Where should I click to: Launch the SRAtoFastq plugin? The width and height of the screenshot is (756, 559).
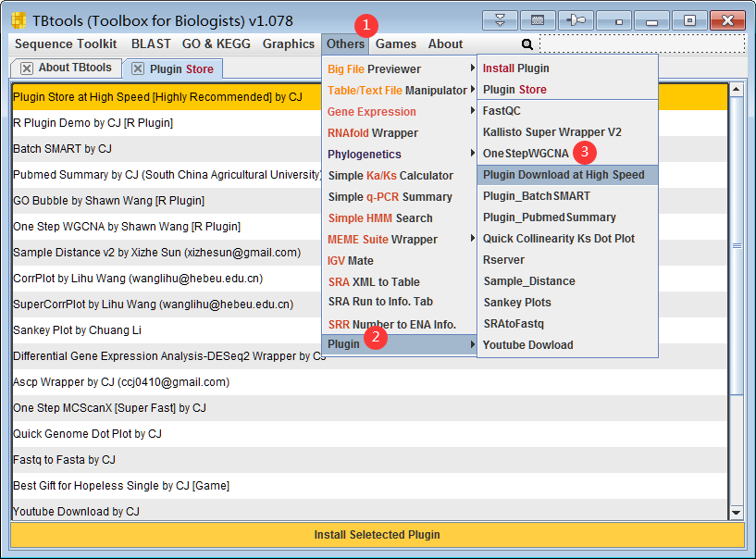coord(567,323)
